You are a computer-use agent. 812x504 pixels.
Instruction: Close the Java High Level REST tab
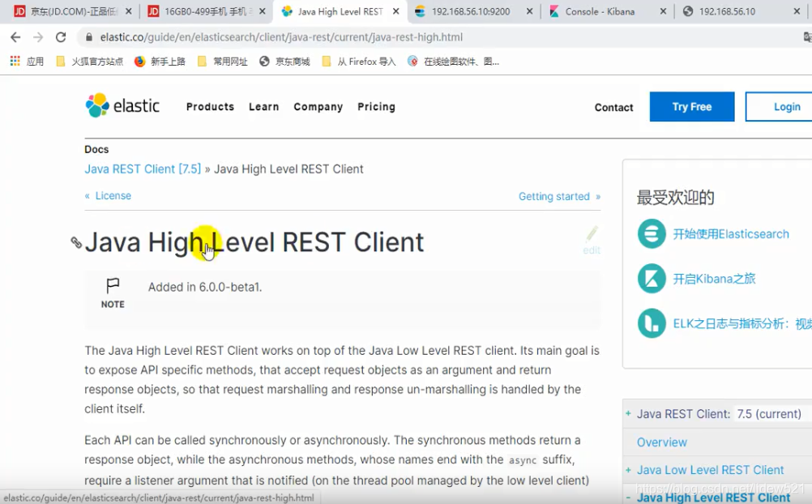coord(396,11)
